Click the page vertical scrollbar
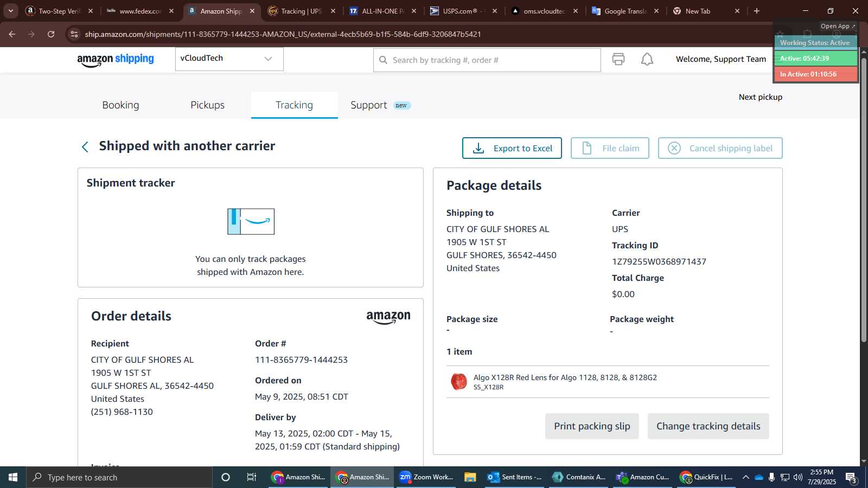The height and width of the screenshot is (488, 868). (864, 201)
